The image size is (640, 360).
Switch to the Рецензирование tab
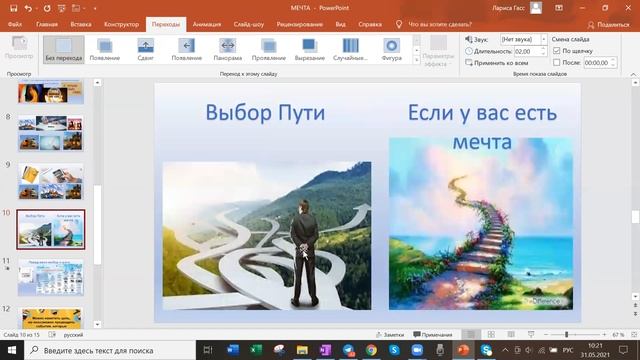(x=300, y=24)
